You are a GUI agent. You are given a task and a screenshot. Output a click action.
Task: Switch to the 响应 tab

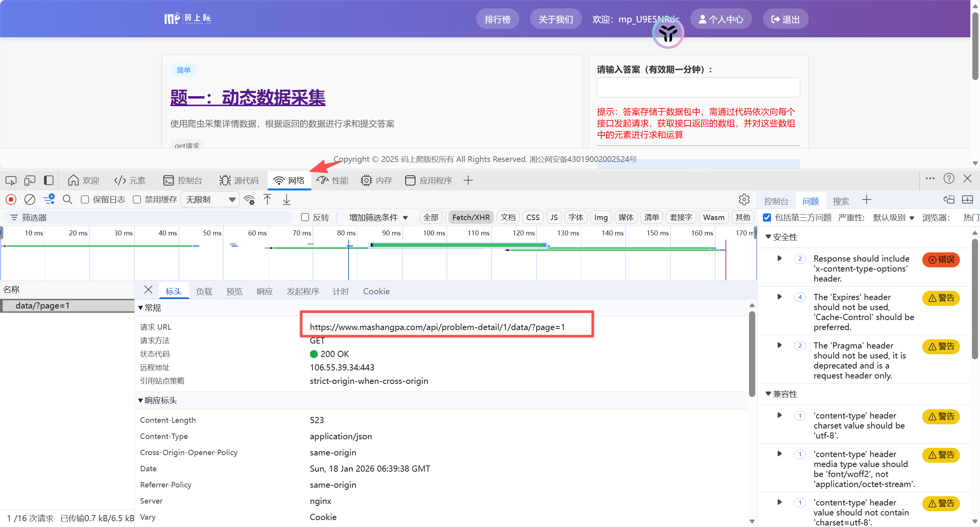click(x=264, y=291)
